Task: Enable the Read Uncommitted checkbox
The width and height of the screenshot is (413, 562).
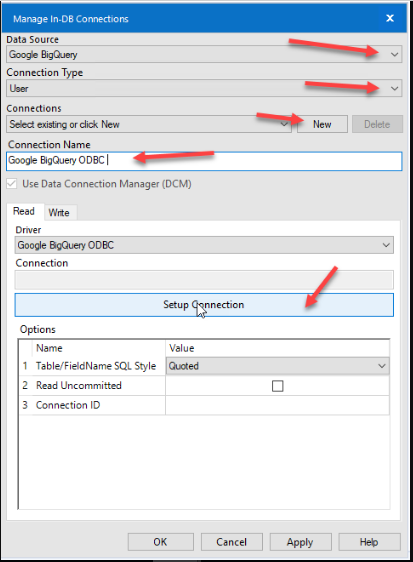Action: tap(277, 386)
